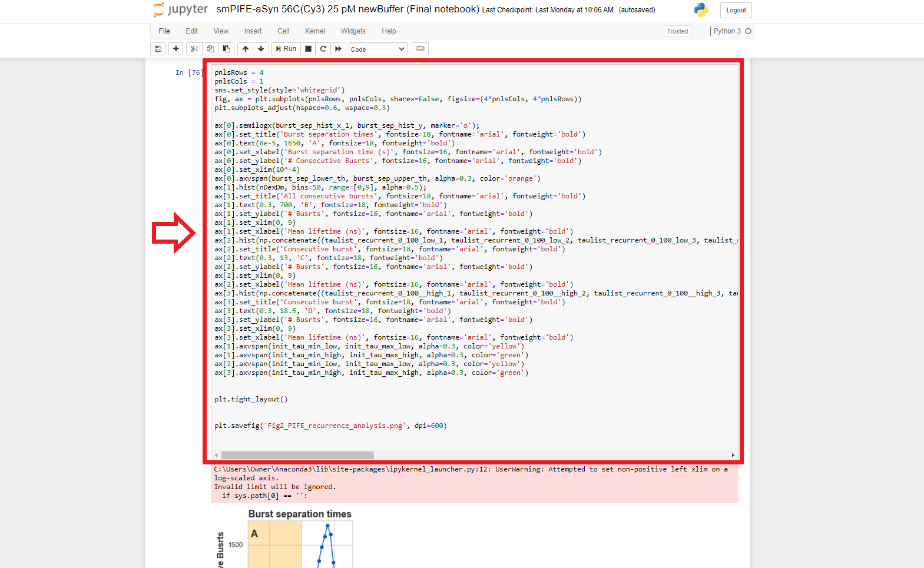
Task: Open the File menu
Action: click(x=164, y=31)
